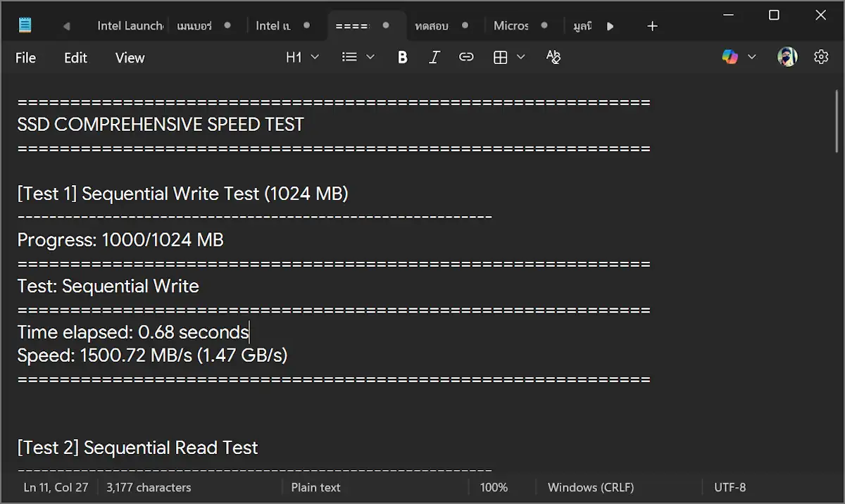Click the 'Progress: 1000/1024 MB' line
The width and height of the screenshot is (845, 504).
120,240
